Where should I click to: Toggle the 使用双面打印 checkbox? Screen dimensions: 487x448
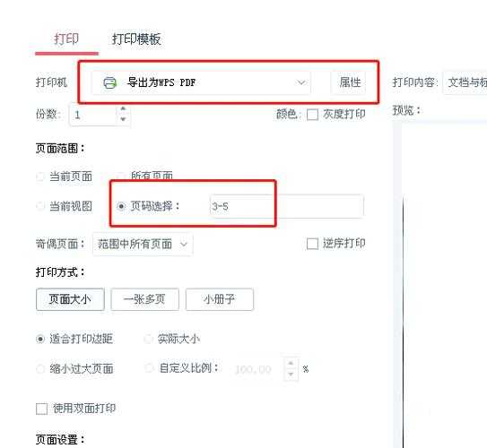pyautogui.click(x=41, y=409)
